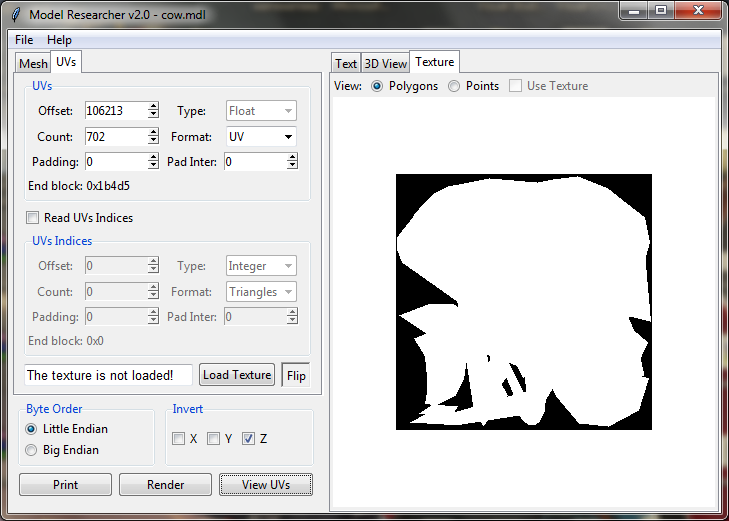Open the UVs Format dropdown showing UV
Screen dimensions: 729x521
(x=261, y=137)
